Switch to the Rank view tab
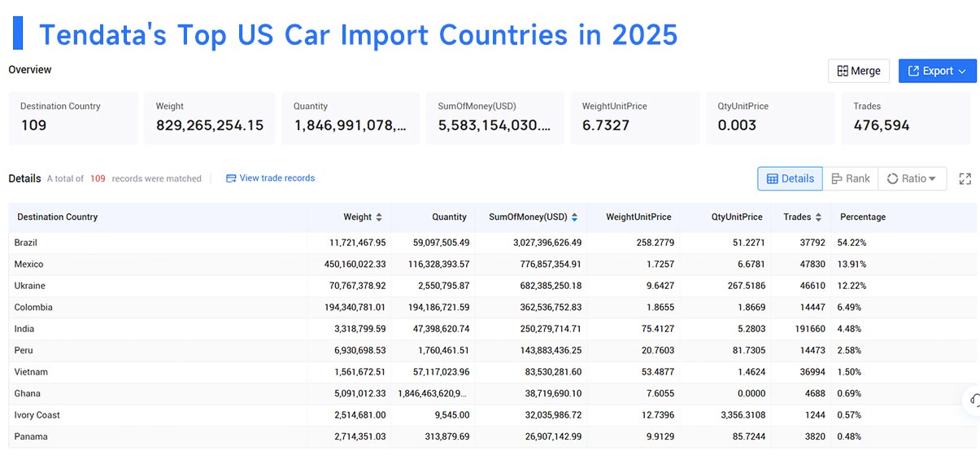The height and width of the screenshot is (460, 980). coord(851,178)
